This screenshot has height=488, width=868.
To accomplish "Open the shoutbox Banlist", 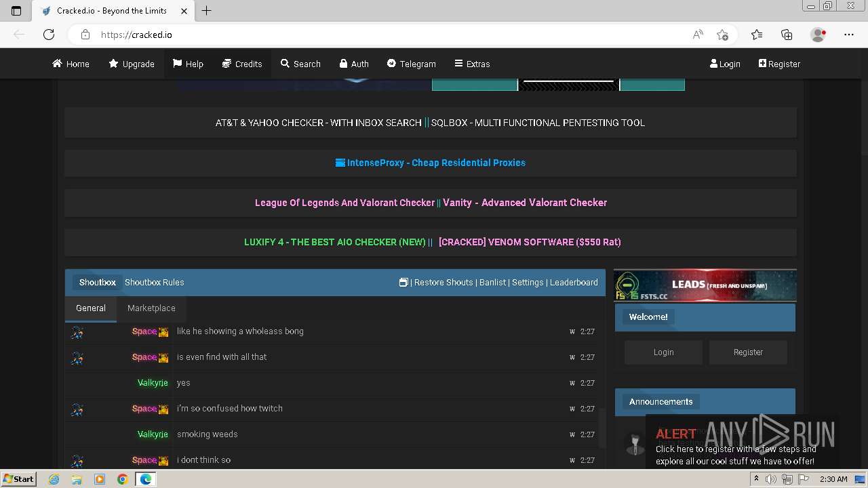I will [x=493, y=283].
